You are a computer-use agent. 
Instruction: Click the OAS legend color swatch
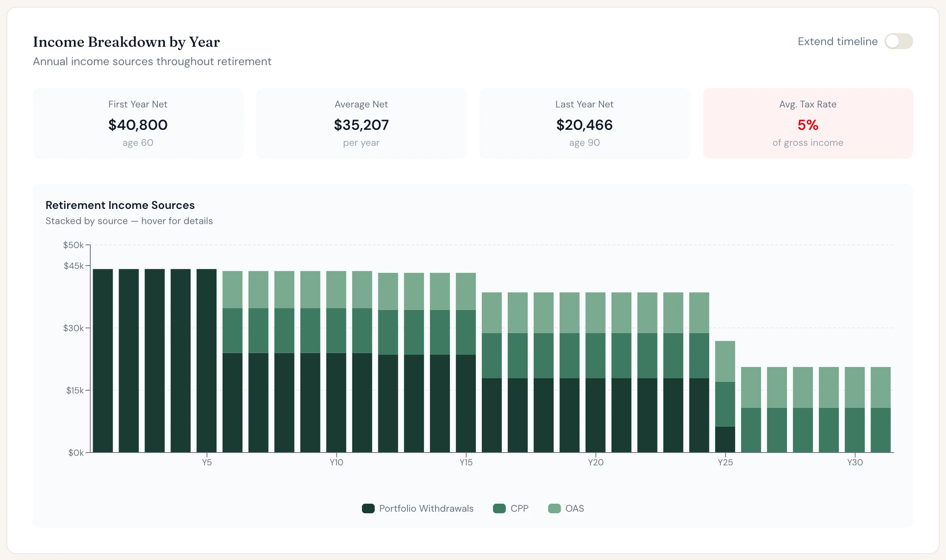(x=554, y=508)
